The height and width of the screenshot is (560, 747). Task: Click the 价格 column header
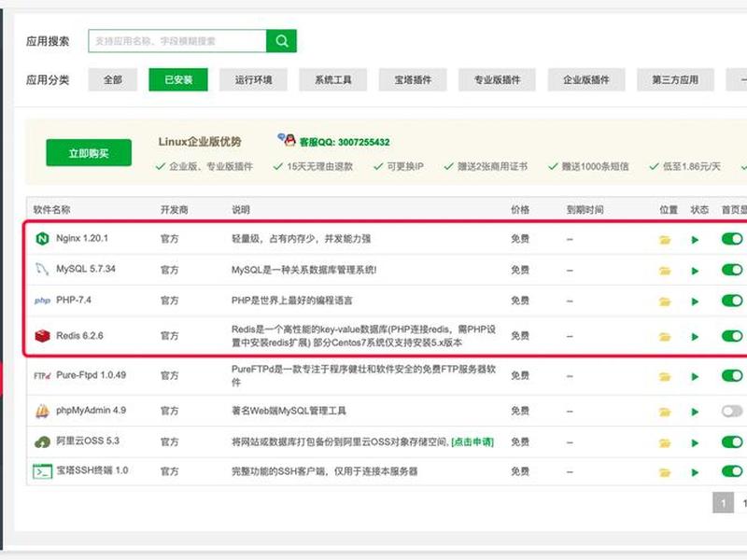pos(520,209)
